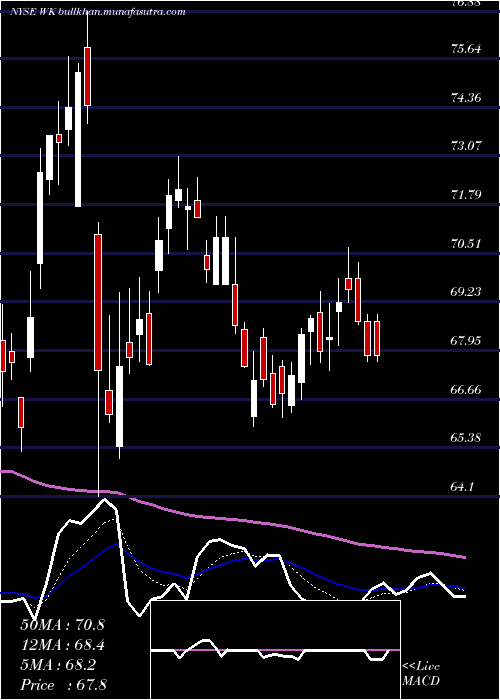Click the 75.64 price axis label

(466, 49)
